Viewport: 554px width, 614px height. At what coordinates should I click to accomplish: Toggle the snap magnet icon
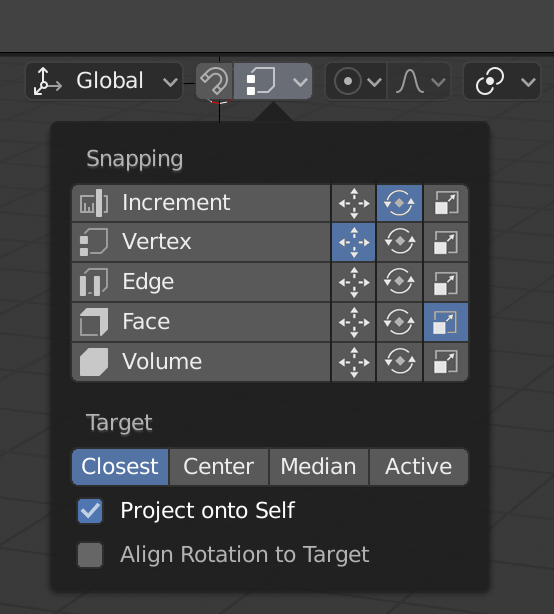pyautogui.click(x=215, y=81)
